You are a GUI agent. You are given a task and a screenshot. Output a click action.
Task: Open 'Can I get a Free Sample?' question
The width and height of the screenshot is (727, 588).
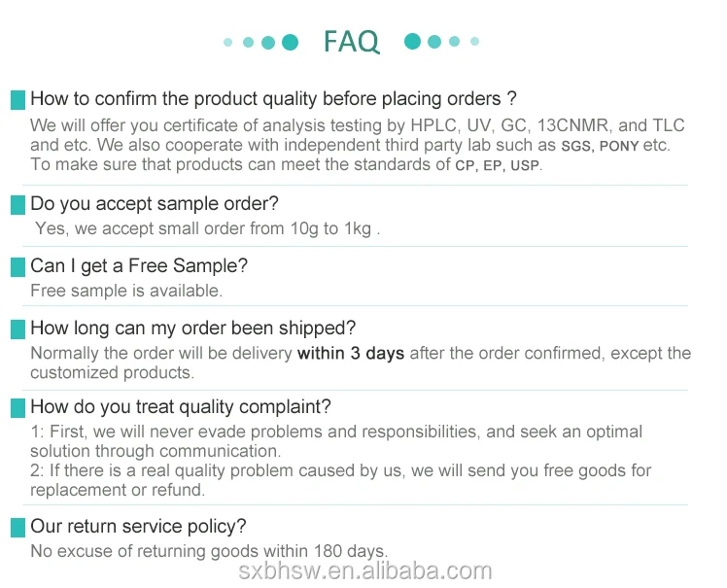point(139,266)
